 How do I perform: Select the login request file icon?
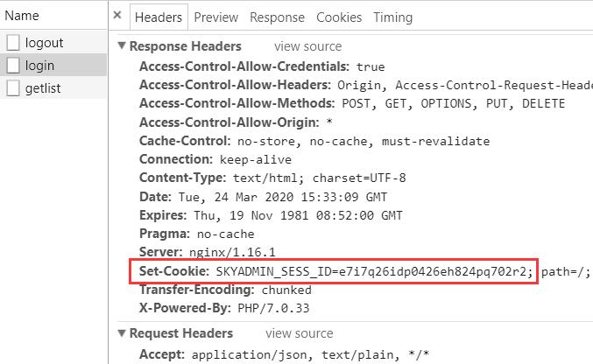(13, 65)
